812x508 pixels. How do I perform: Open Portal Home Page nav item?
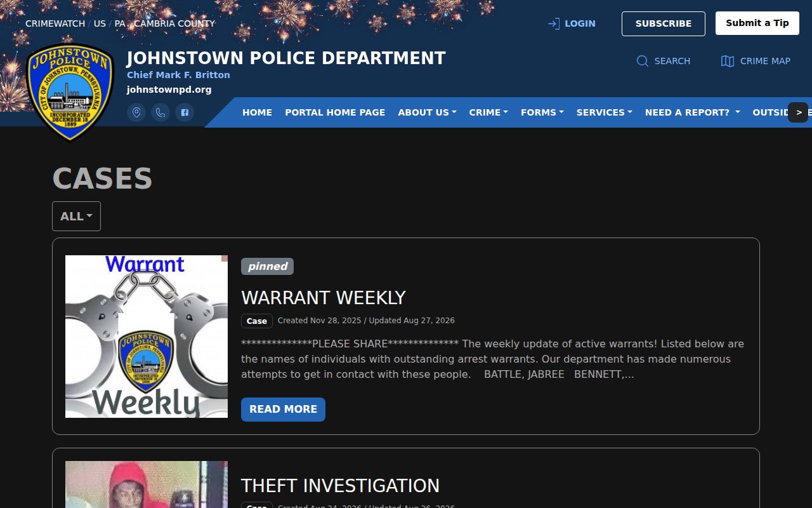[335, 112]
